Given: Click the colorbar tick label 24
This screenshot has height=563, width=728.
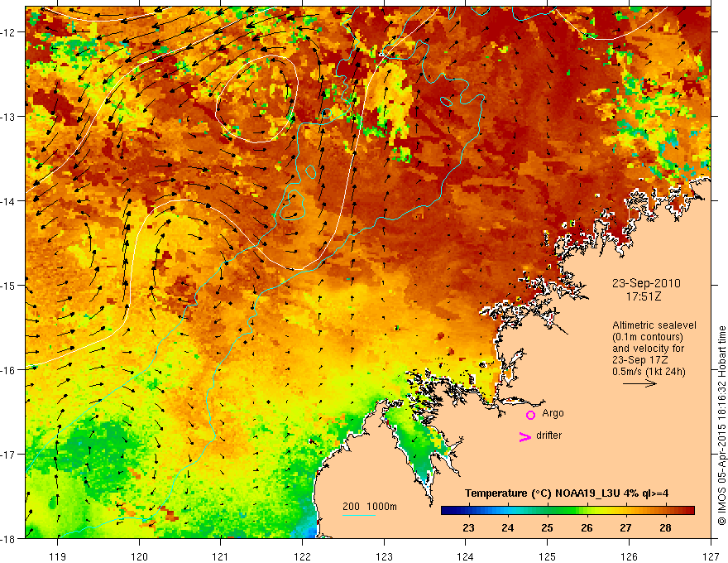Looking at the screenshot, I should coord(508,528).
